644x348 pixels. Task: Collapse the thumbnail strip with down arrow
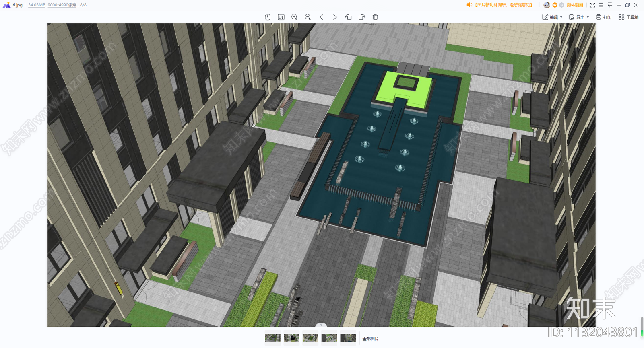click(321, 325)
